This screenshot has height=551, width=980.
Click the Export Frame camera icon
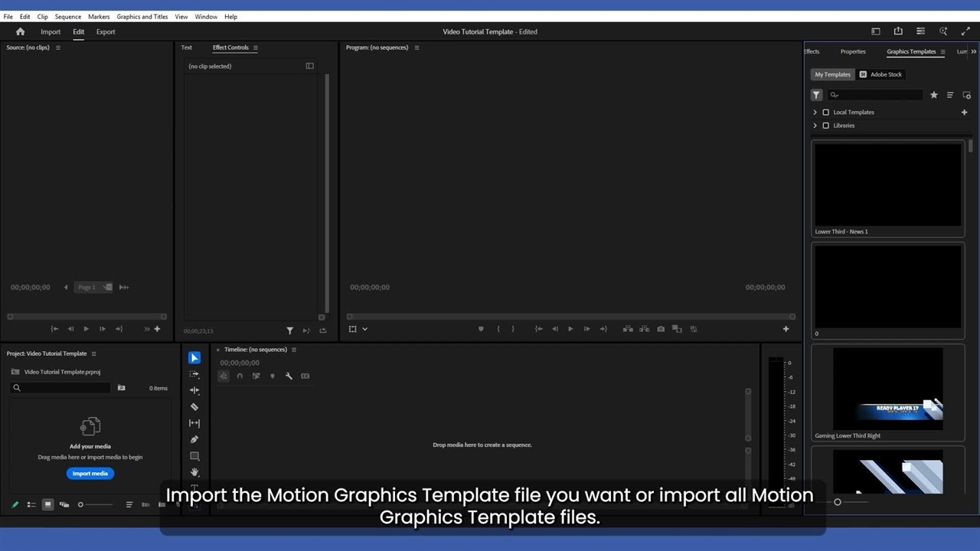(661, 329)
